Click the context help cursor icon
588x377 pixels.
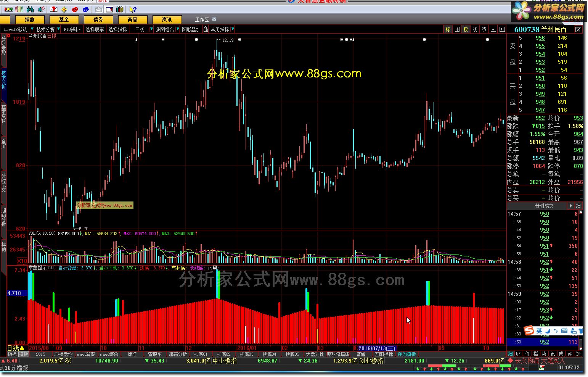tap(132, 9)
